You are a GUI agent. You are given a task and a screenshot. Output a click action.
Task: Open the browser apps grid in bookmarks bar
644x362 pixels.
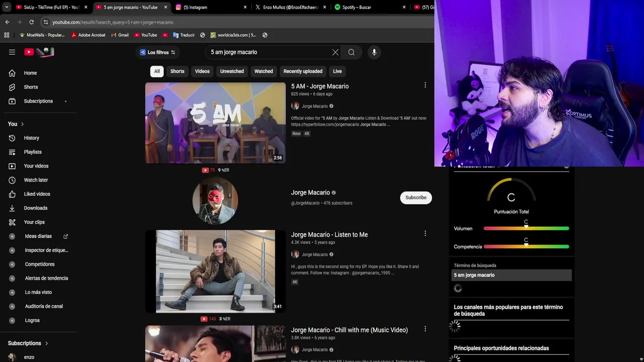click(7, 35)
